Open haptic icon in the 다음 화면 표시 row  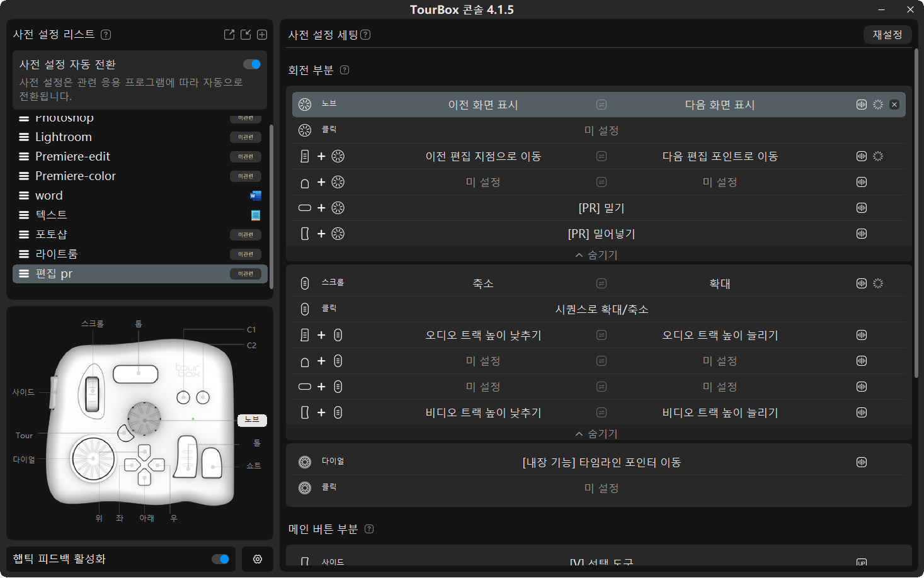[862, 105]
